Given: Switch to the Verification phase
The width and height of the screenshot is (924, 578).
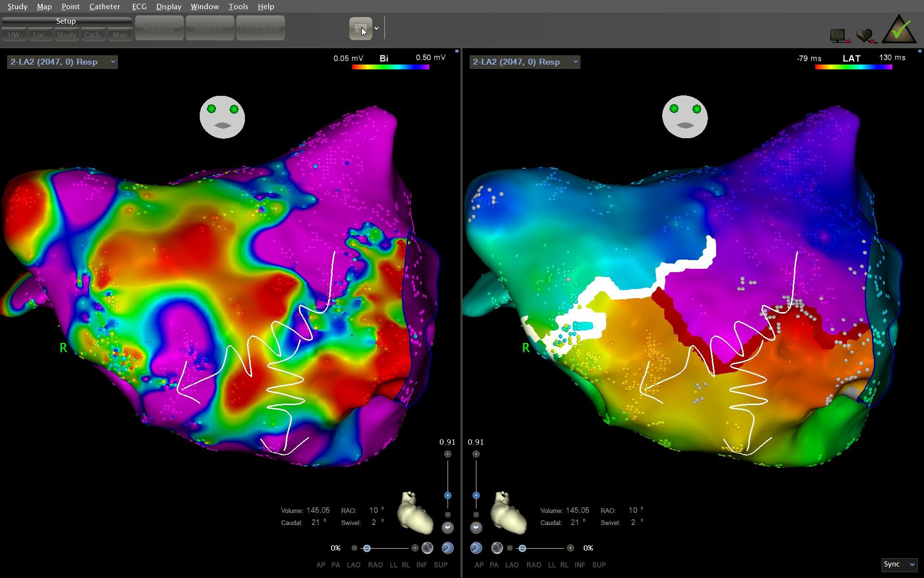Looking at the screenshot, I should coord(260,28).
